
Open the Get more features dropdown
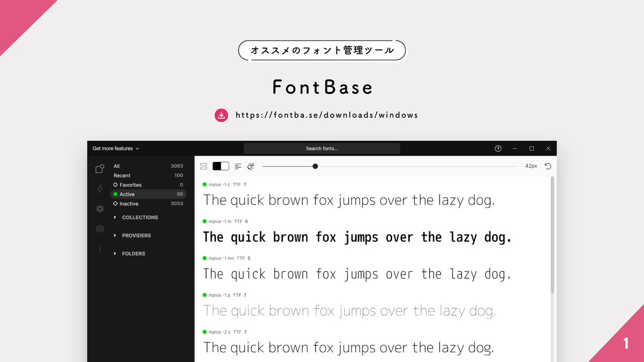[x=116, y=149]
